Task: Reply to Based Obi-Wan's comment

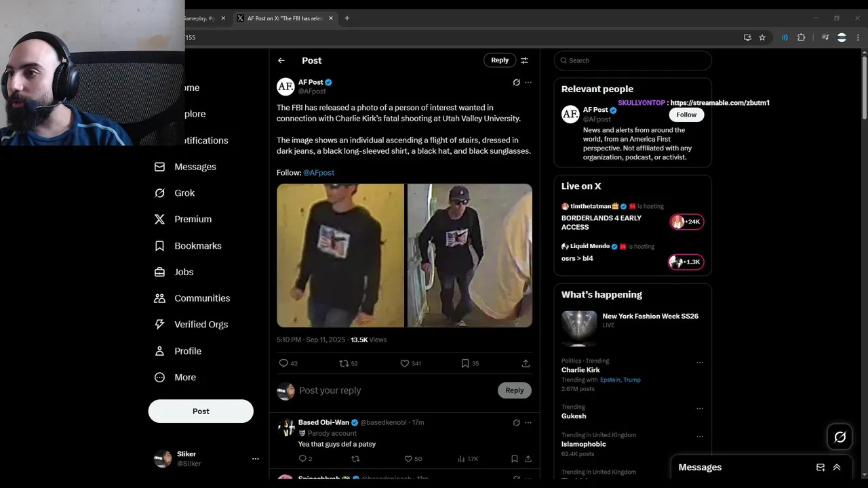Action: 302,459
